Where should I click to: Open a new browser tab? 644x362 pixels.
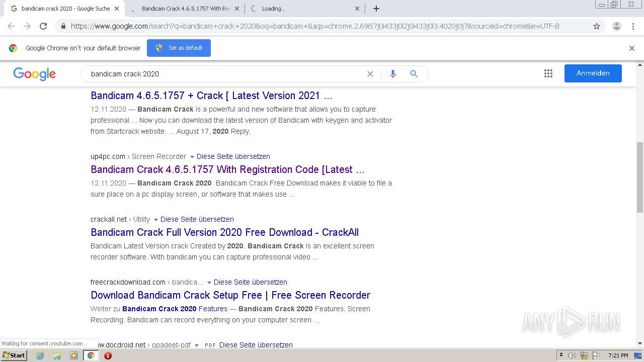(x=376, y=9)
